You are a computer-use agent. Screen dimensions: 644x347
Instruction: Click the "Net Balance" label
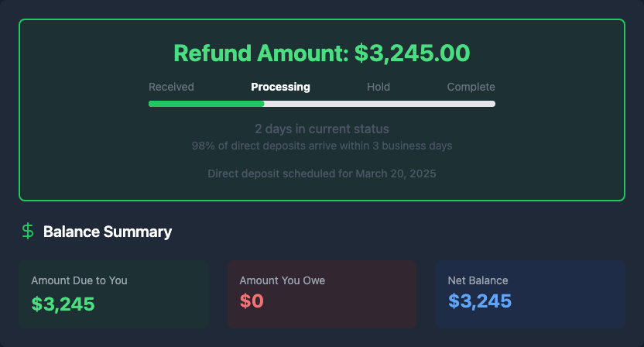coord(478,280)
